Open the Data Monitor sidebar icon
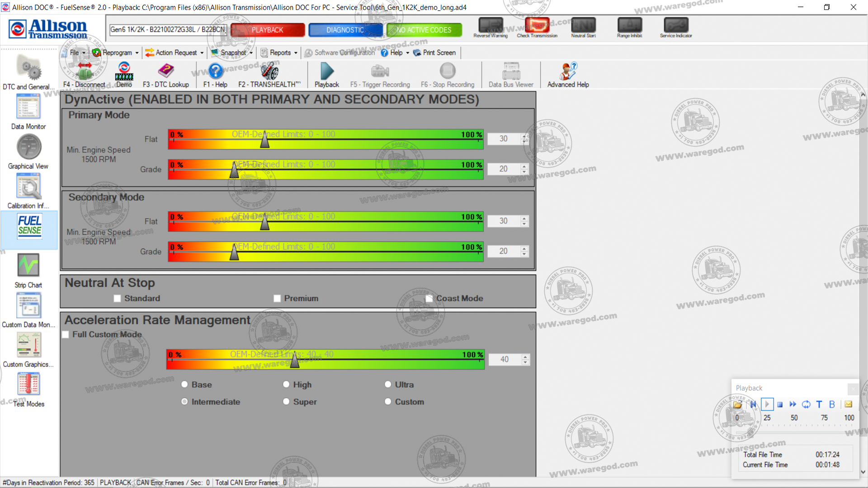 (x=28, y=108)
